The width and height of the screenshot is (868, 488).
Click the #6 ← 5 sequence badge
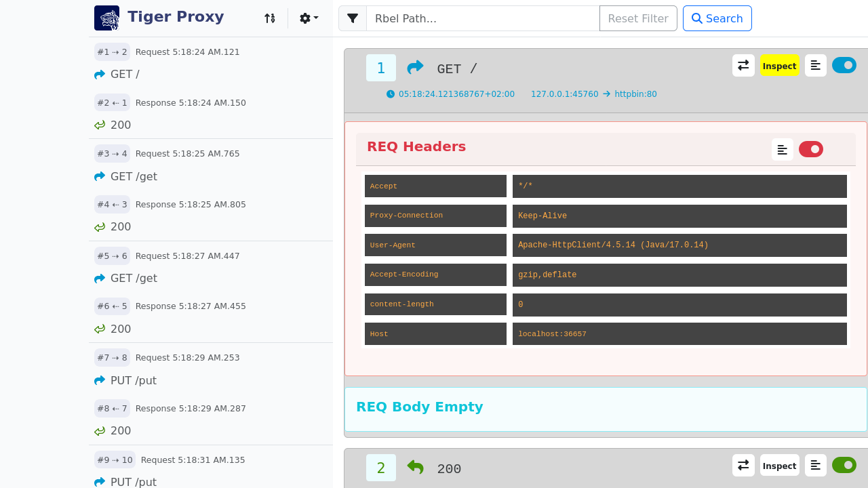click(112, 306)
